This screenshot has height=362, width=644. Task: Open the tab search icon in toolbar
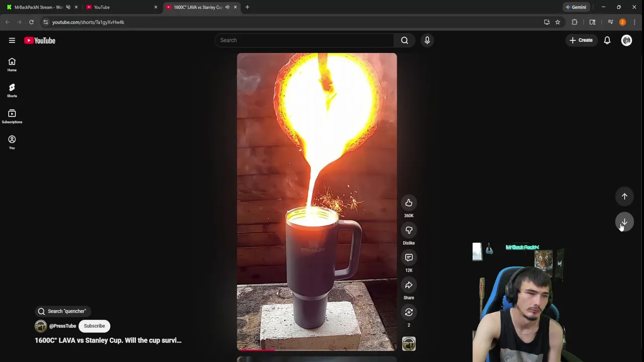(592, 22)
